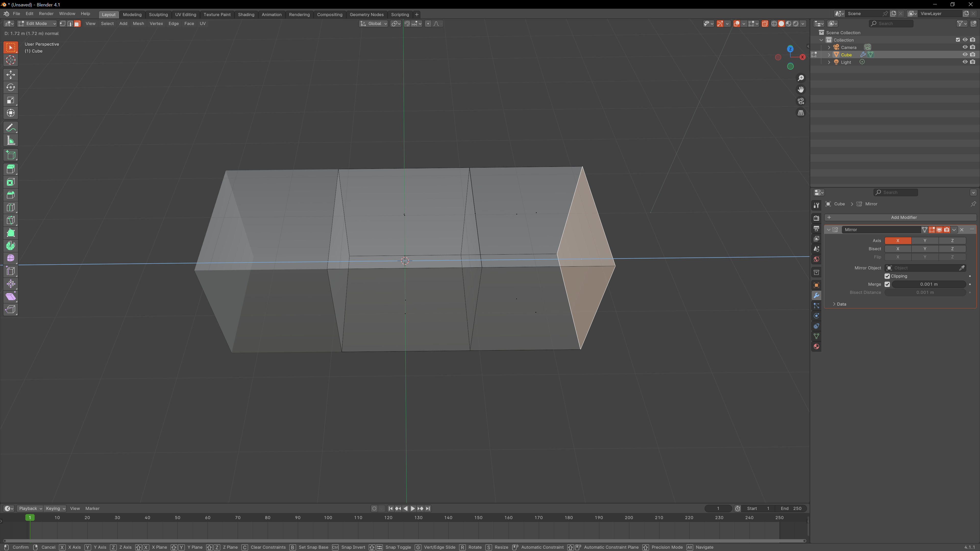The image size is (980, 551).
Task: Expand the Camera item in outliner
Action: [829, 47]
